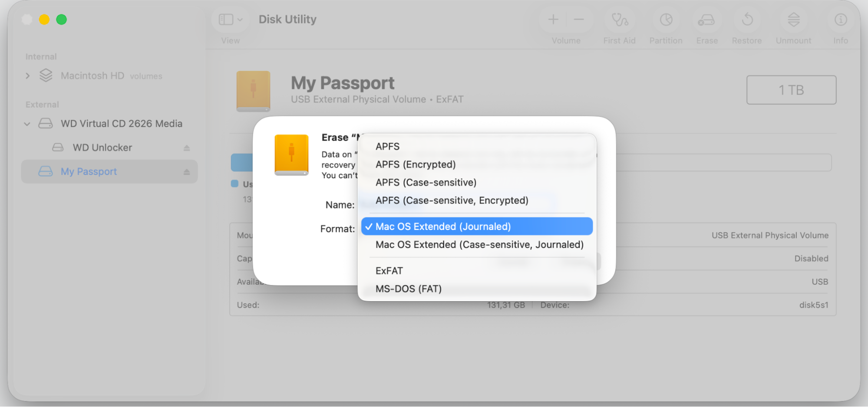The height and width of the screenshot is (407, 868).
Task: Click the yellow drive icon in Erase dialog
Action: pyautogui.click(x=291, y=155)
